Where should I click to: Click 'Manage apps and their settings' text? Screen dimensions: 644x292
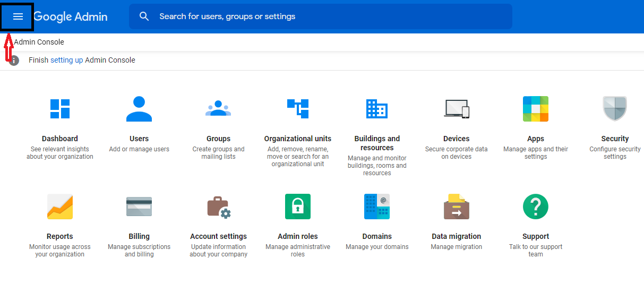pos(536,153)
